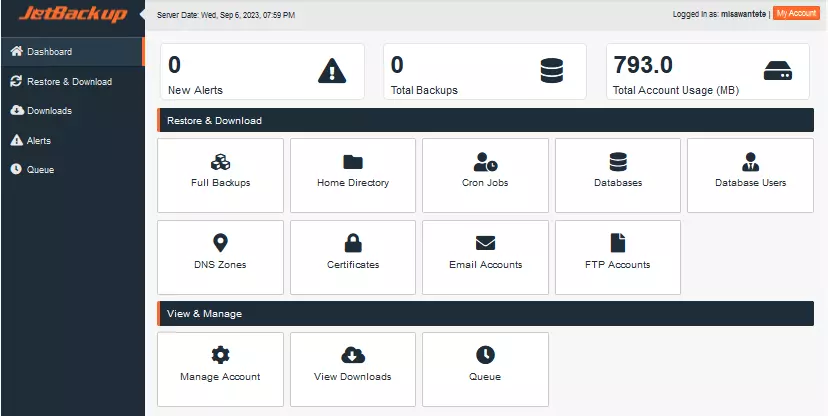Click the orange My Account button
The width and height of the screenshot is (828, 416).
[796, 13]
